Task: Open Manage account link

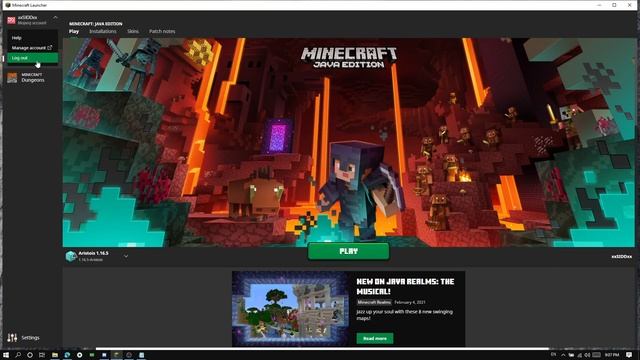Action: point(32,48)
